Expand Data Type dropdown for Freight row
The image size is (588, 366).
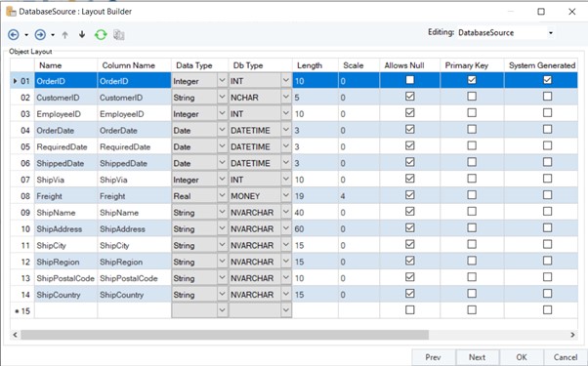(x=222, y=195)
